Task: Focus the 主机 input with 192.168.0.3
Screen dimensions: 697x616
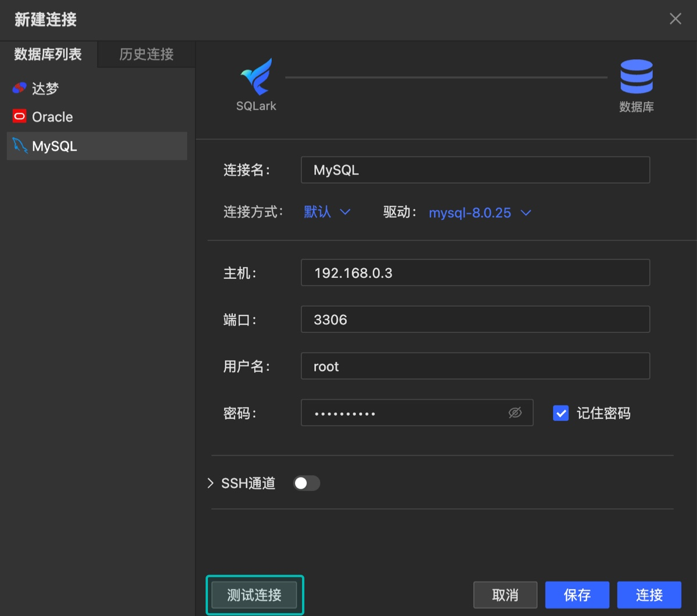Action: (x=475, y=273)
